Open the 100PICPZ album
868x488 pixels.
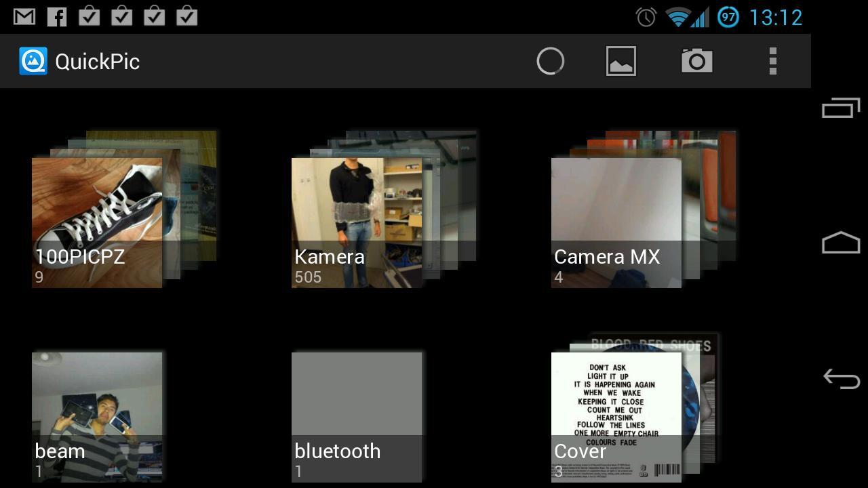(97, 223)
